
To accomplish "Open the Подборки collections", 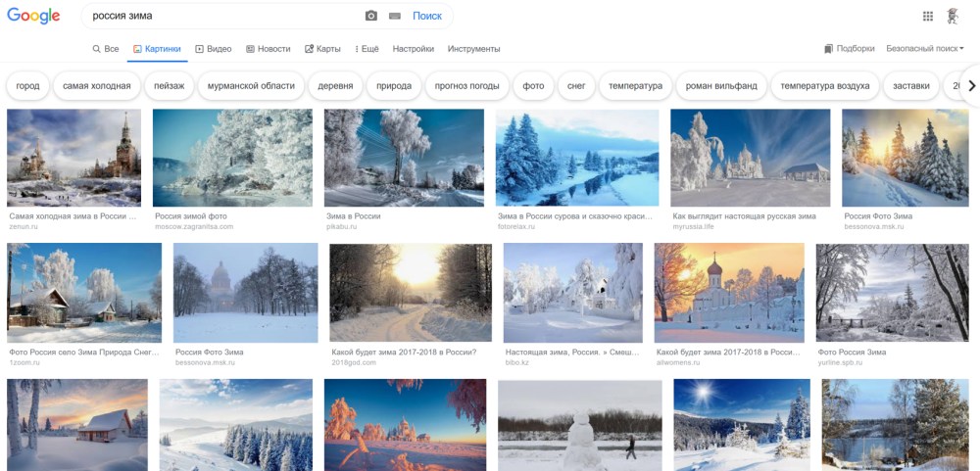I will 850,49.
